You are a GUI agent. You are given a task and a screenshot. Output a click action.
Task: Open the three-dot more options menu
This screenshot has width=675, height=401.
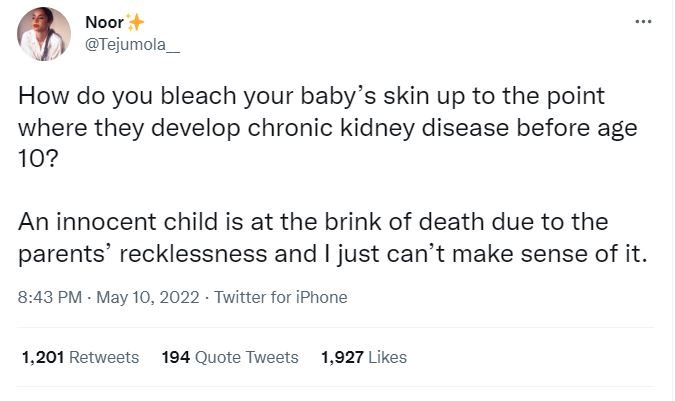point(643,21)
